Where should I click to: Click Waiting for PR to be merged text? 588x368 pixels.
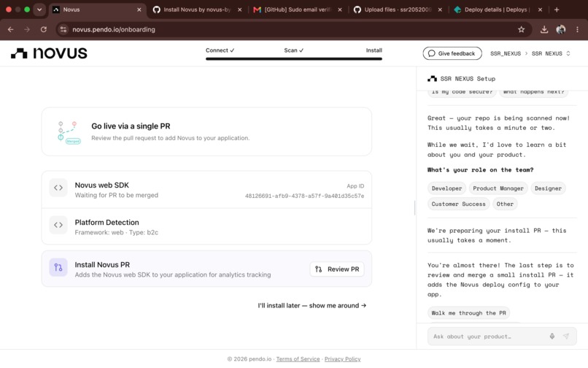point(117,195)
